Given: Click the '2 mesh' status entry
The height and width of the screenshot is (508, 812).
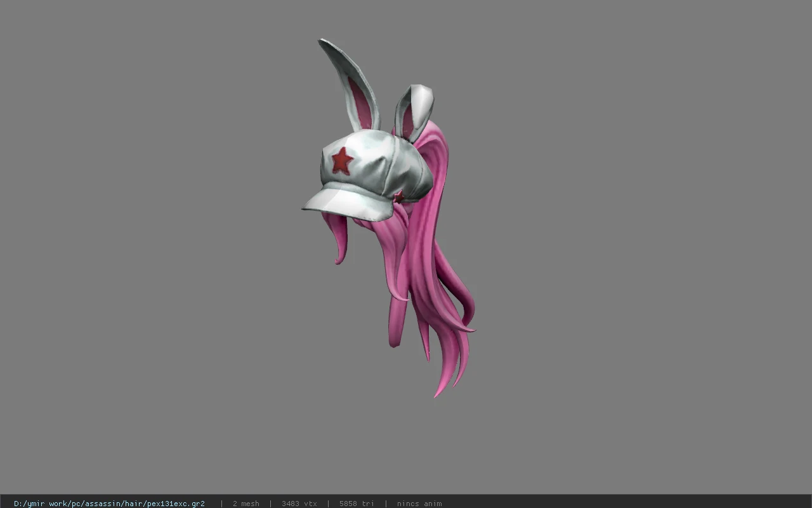Looking at the screenshot, I should coord(246,504).
